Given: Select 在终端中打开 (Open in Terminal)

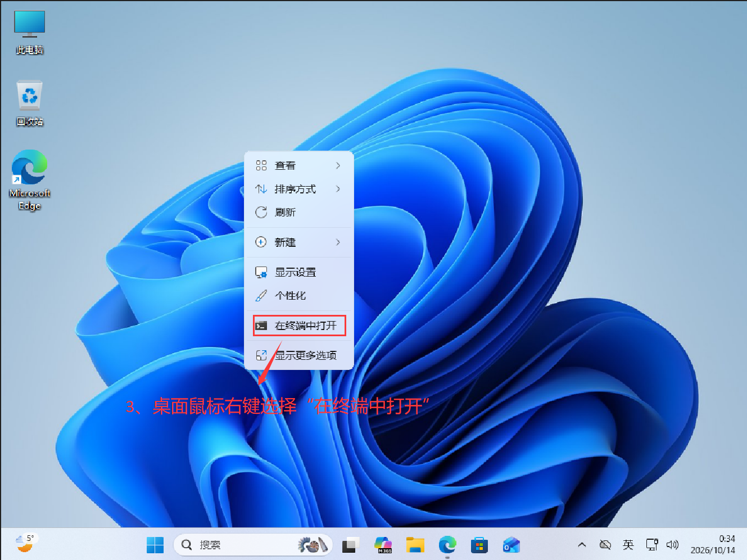Looking at the screenshot, I should [299, 326].
